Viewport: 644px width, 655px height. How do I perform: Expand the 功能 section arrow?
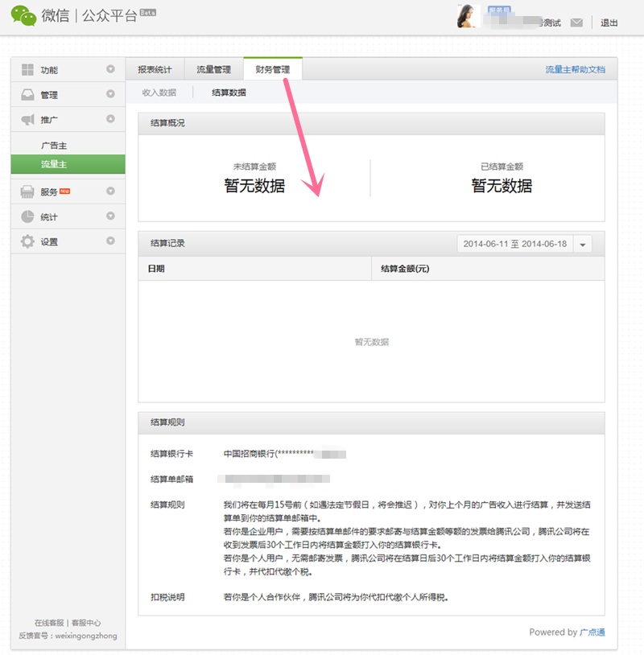coord(110,70)
